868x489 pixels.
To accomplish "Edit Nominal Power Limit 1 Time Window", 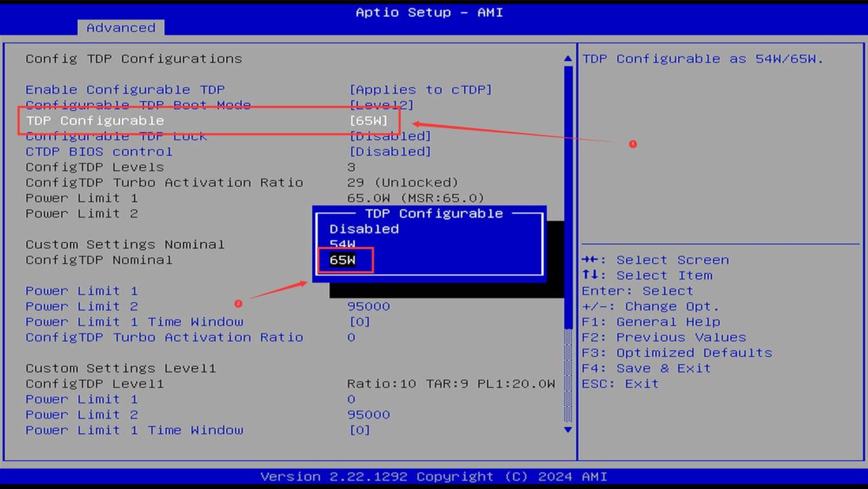I will (134, 321).
